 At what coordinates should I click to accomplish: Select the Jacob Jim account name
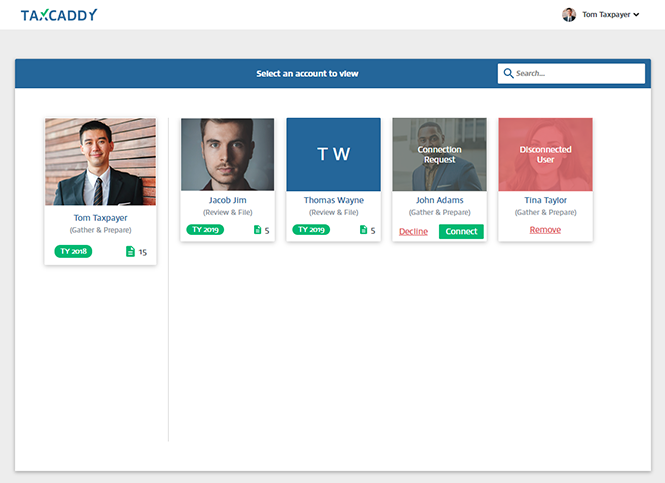[x=228, y=200]
